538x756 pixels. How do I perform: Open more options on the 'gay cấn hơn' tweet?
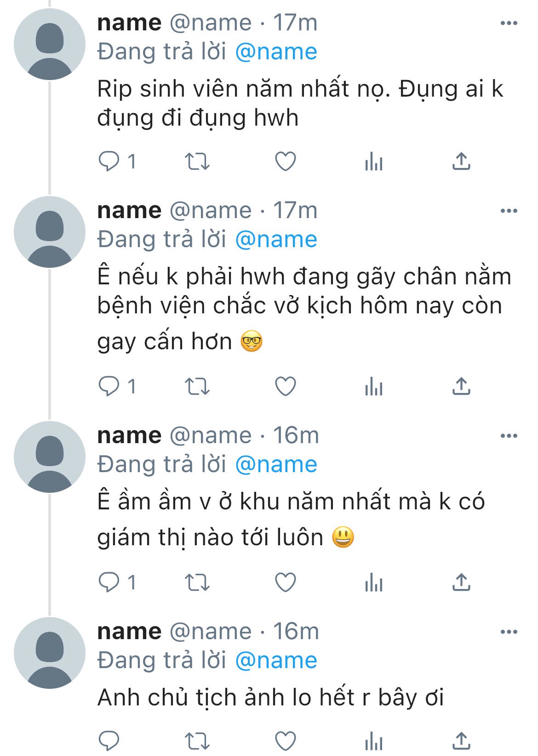509,211
